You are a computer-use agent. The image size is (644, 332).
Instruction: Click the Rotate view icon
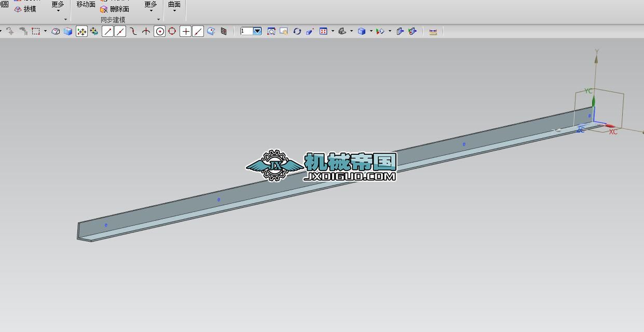[297, 31]
